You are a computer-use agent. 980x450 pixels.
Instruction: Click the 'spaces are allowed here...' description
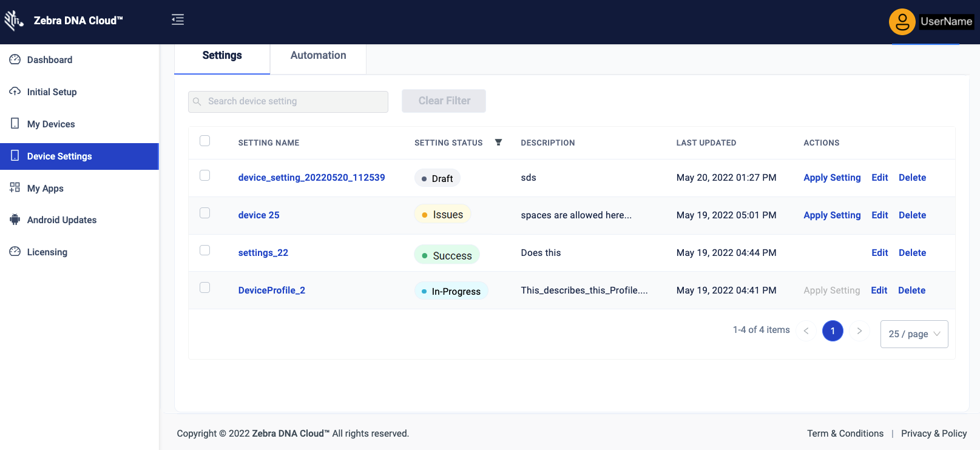click(x=576, y=215)
